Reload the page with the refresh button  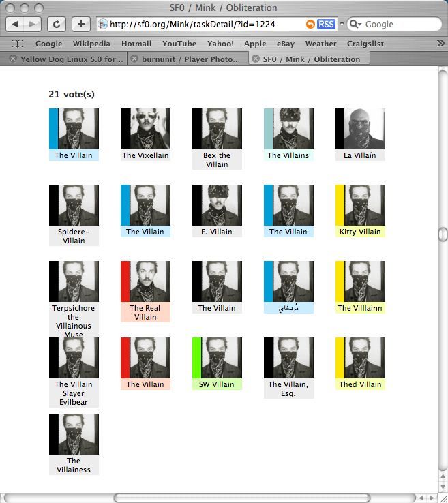pyautogui.click(x=57, y=24)
